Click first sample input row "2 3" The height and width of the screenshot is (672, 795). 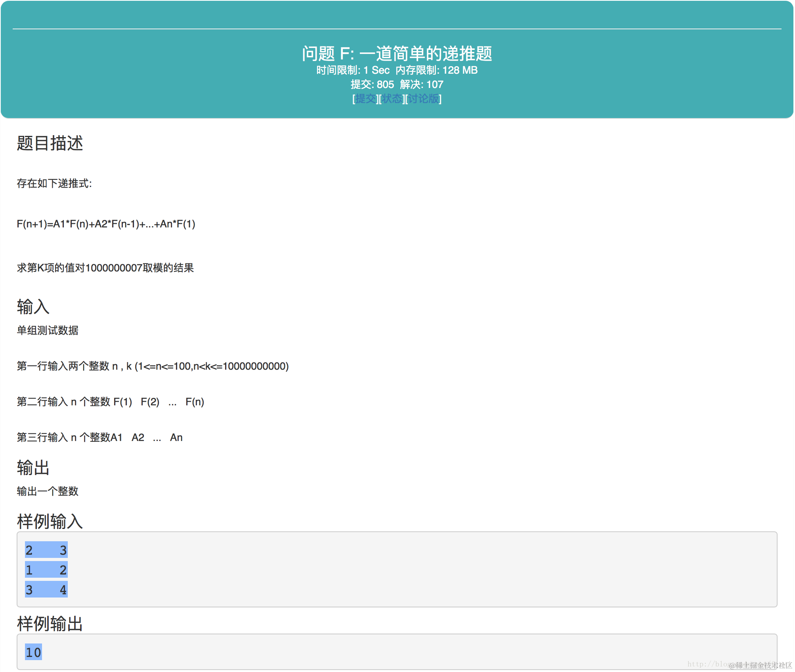pos(46,550)
